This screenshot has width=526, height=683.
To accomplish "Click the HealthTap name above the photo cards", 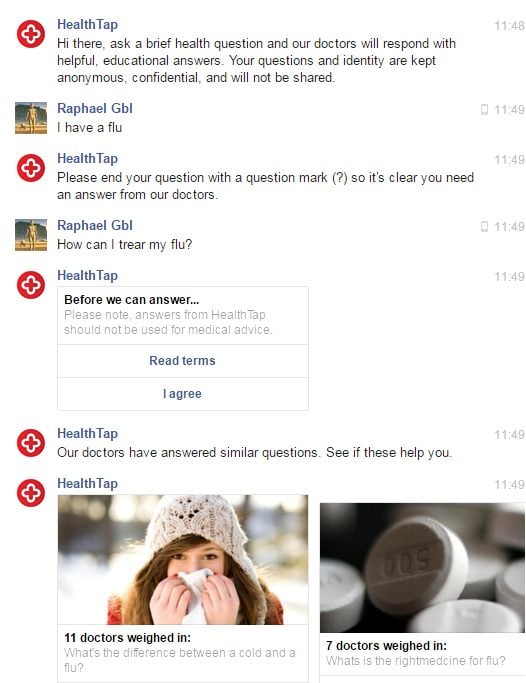I will coord(88,484).
